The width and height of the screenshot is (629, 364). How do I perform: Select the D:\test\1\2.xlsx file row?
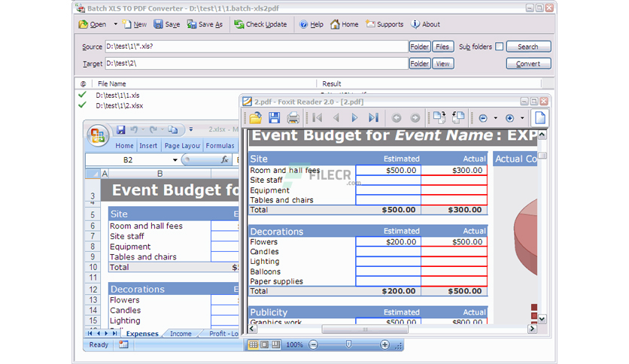coord(119,106)
